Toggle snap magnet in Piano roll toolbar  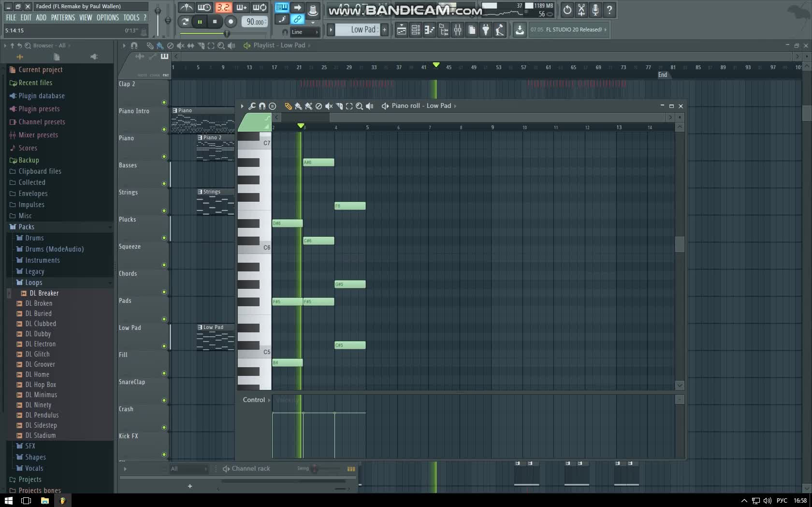[x=262, y=106]
